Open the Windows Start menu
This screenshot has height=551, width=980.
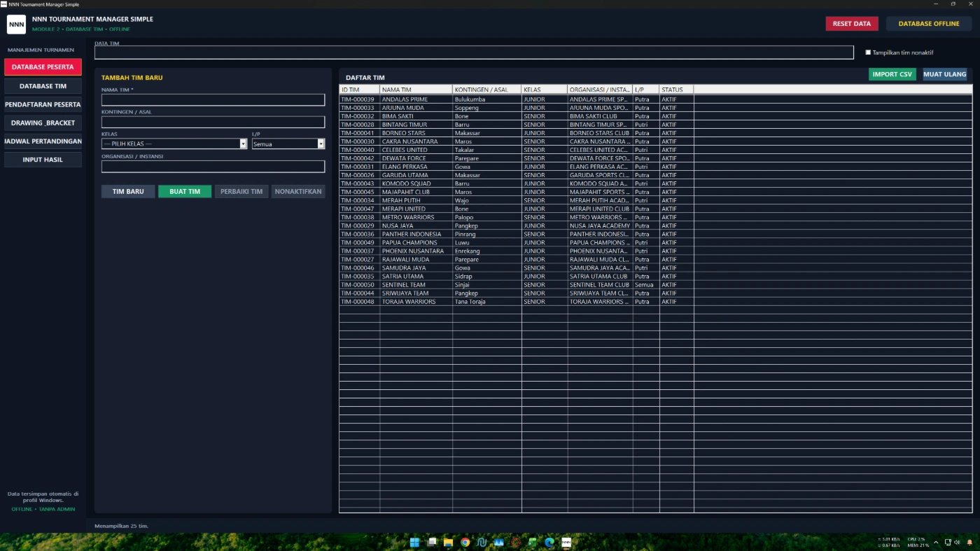[x=414, y=542]
